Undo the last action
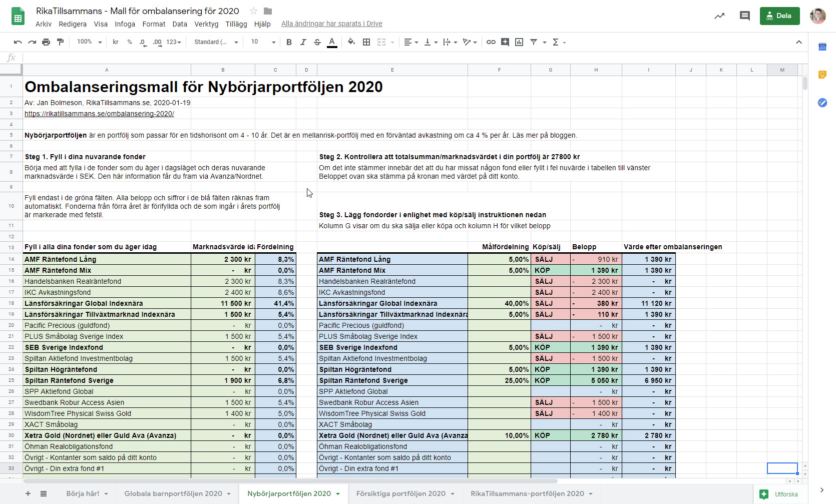The height and width of the screenshot is (504, 836). pos(18,42)
